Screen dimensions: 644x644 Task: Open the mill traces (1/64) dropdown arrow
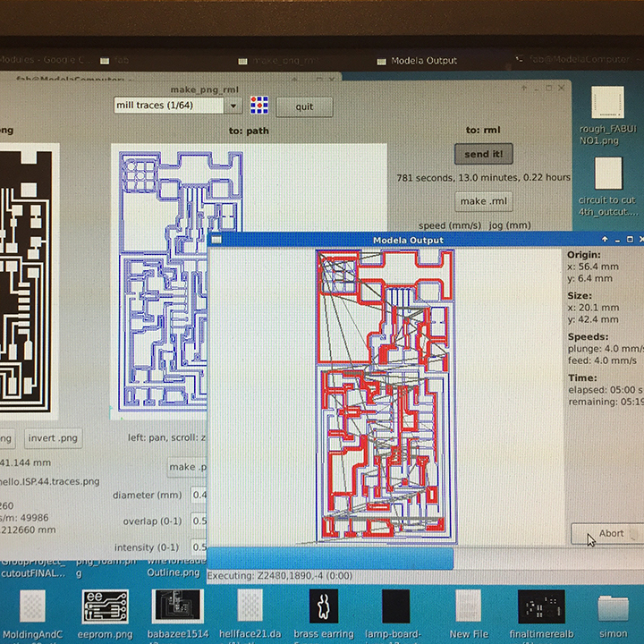(x=233, y=106)
